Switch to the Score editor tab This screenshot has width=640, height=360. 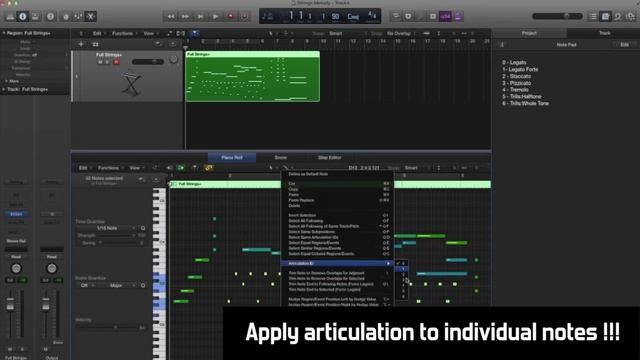click(x=280, y=158)
